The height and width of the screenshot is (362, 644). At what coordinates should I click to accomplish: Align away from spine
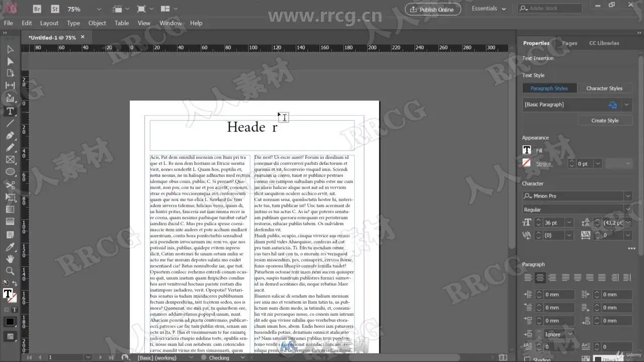[x=627, y=278]
